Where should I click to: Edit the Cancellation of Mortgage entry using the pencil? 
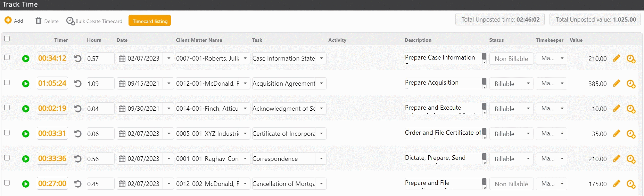point(617,183)
